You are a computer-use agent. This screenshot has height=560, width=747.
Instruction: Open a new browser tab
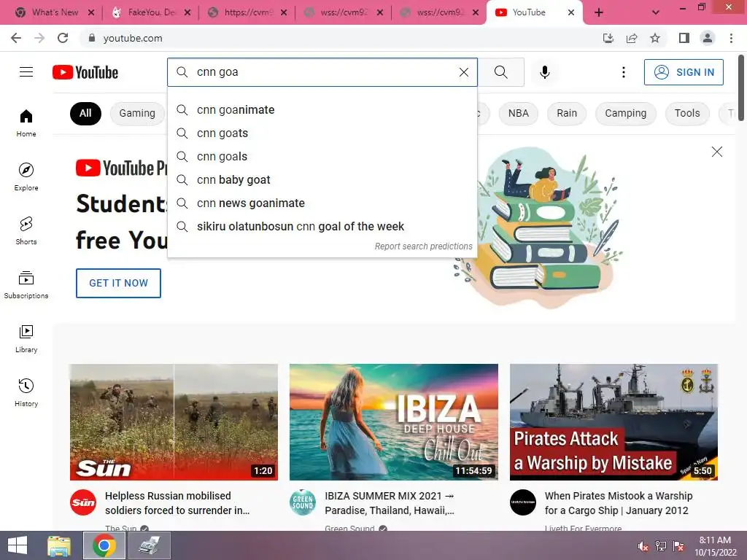tap(599, 12)
